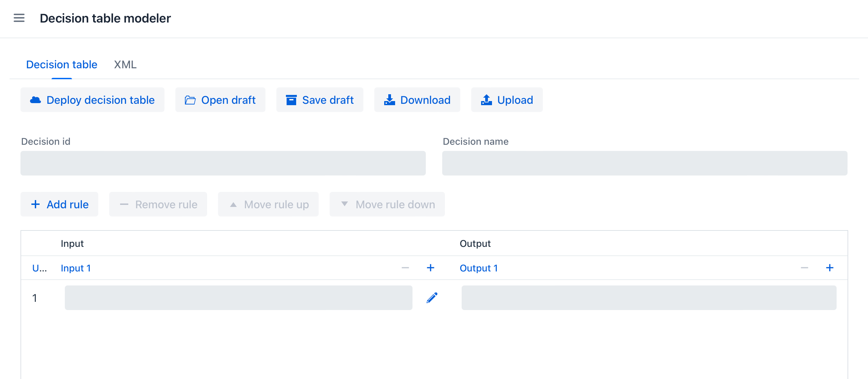Open the Output 1 column header link

pyautogui.click(x=478, y=268)
